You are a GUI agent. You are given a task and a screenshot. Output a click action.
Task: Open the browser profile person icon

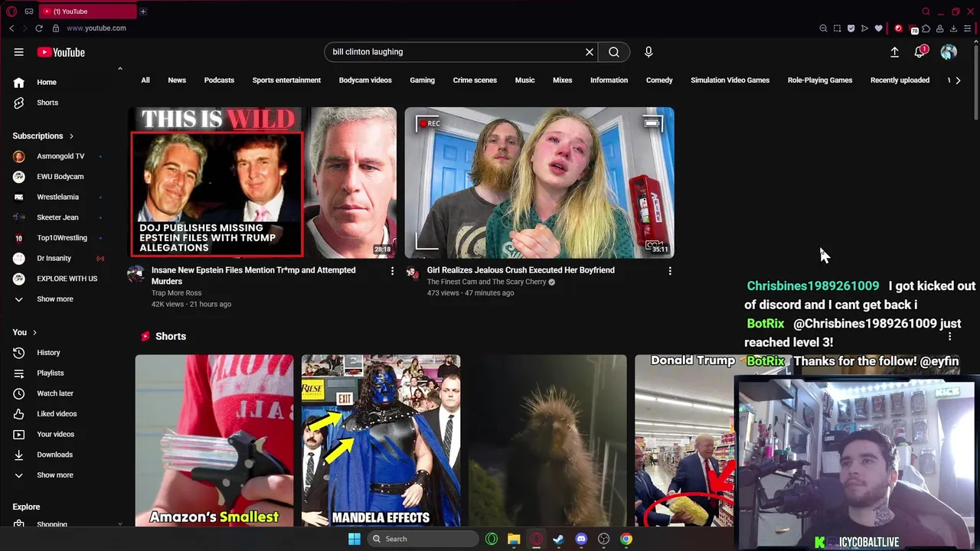tap(939, 28)
